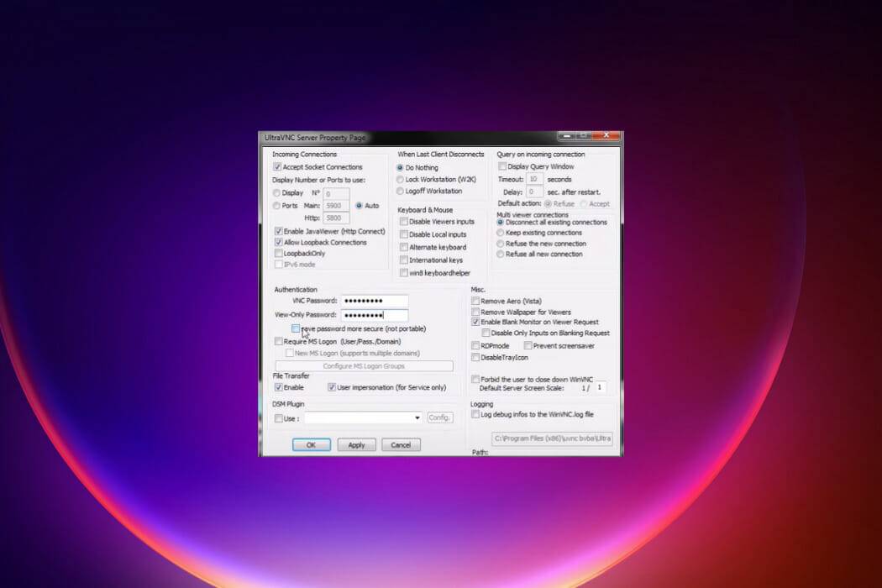Select Lock Workstation (W2K) on disconnect
Image resolution: width=882 pixels, height=588 pixels.
(x=401, y=179)
